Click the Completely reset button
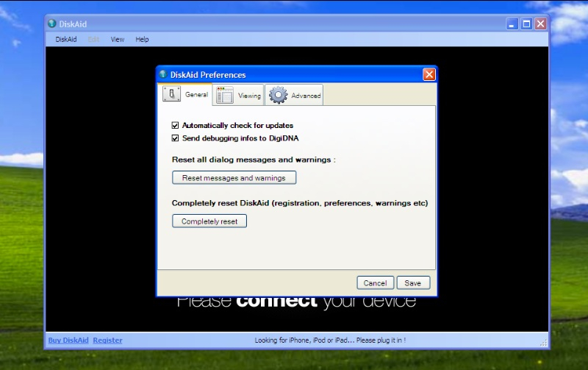588x370 pixels. click(209, 221)
